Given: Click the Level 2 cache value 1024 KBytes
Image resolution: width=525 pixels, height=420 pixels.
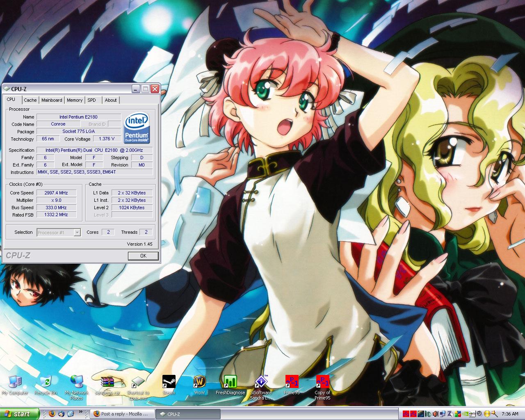Looking at the screenshot, I should (132, 208).
